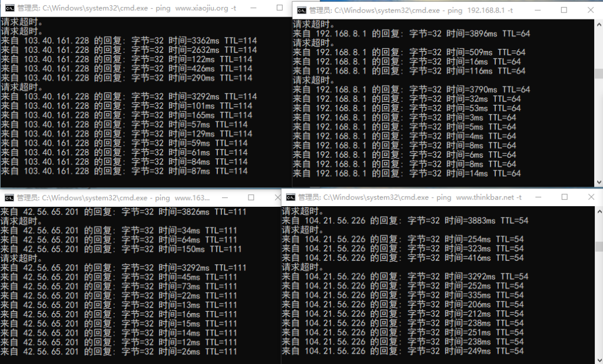Click the 104.21.56.226 reply line with 时间=251ms

pyautogui.click(x=403, y=332)
